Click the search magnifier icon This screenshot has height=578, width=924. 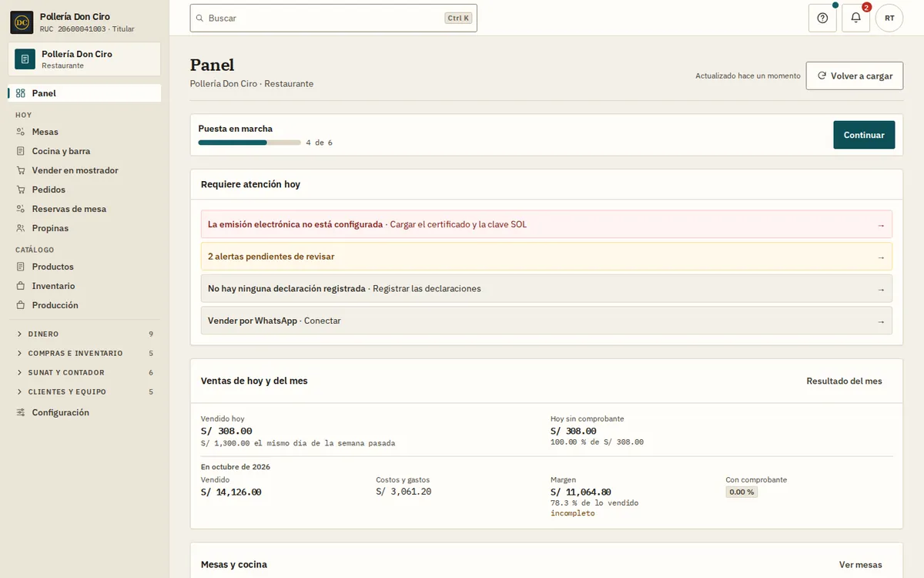click(200, 18)
